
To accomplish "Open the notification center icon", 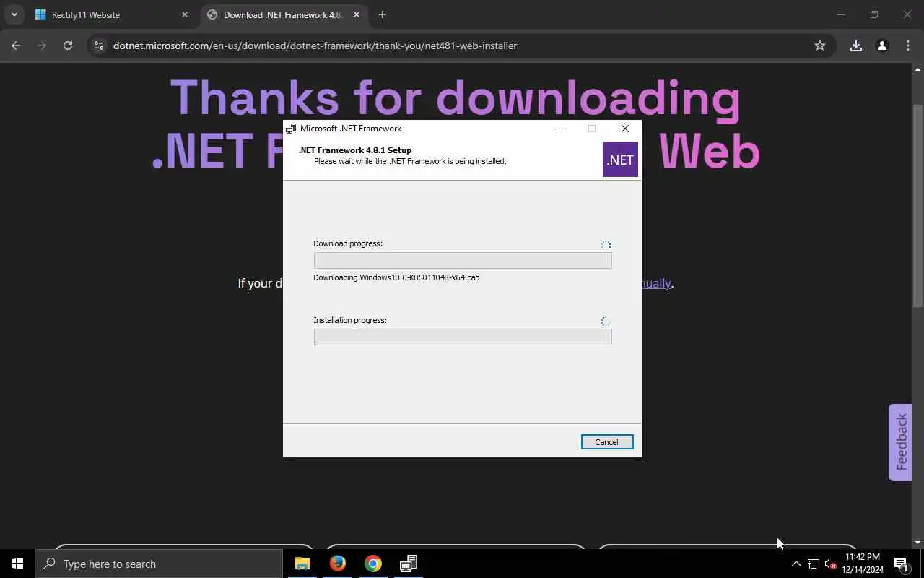I will (901, 564).
